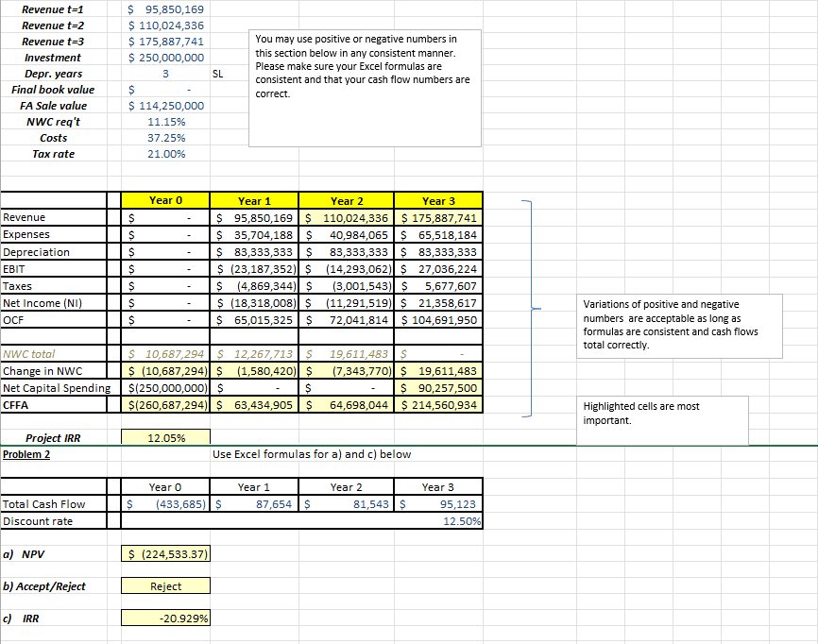Click the highlighted Project IRR cell showing 12.05%

coord(165,436)
